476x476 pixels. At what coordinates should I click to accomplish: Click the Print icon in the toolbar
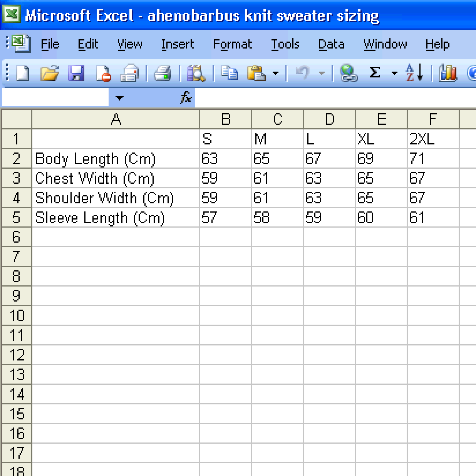point(163,73)
